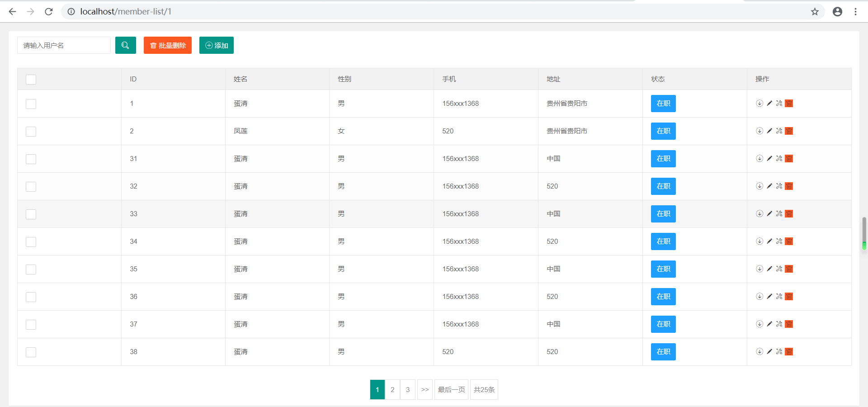Click the 手机 column header
Image resolution: width=868 pixels, height=407 pixels.
coord(449,79)
